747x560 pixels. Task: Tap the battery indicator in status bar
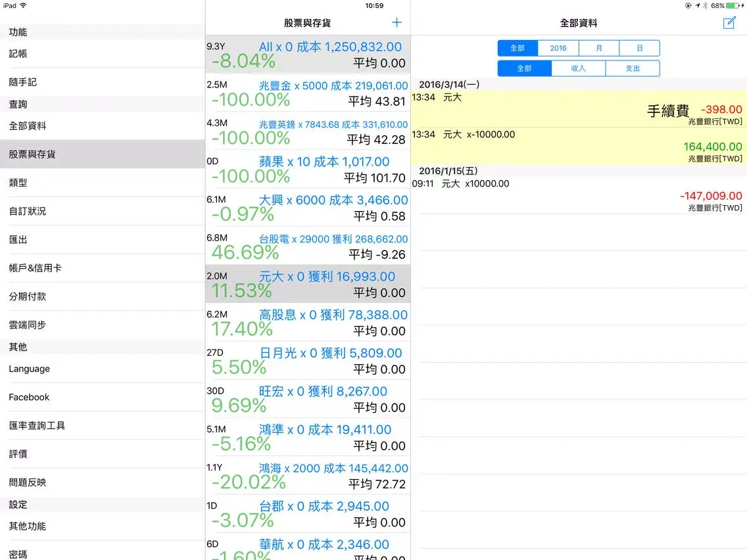pyautogui.click(x=734, y=6)
